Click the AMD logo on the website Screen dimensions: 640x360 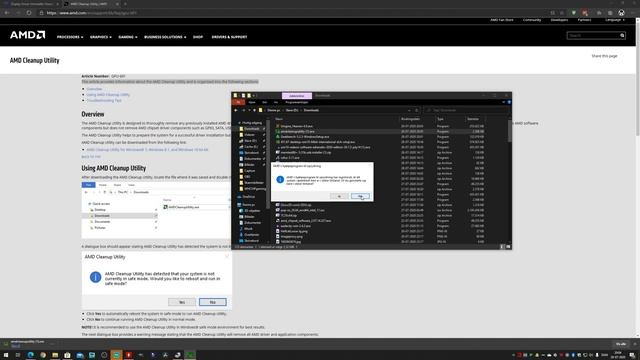(x=27, y=36)
